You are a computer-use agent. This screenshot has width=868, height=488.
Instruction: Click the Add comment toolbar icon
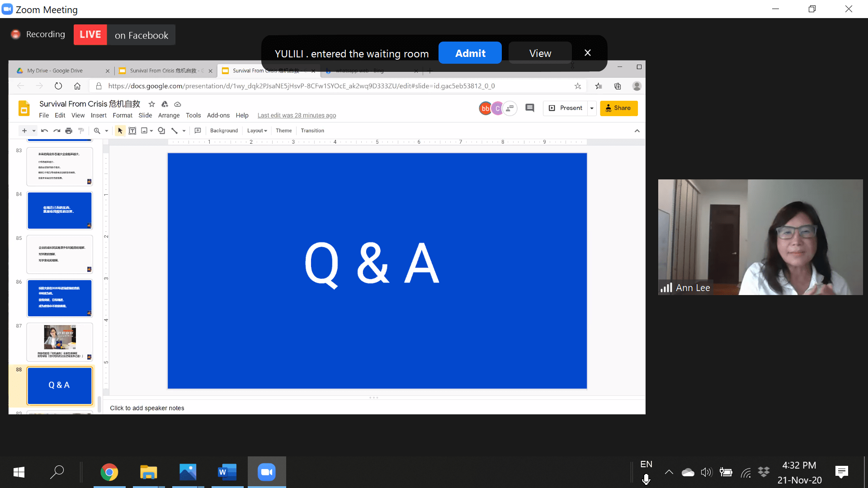click(198, 131)
